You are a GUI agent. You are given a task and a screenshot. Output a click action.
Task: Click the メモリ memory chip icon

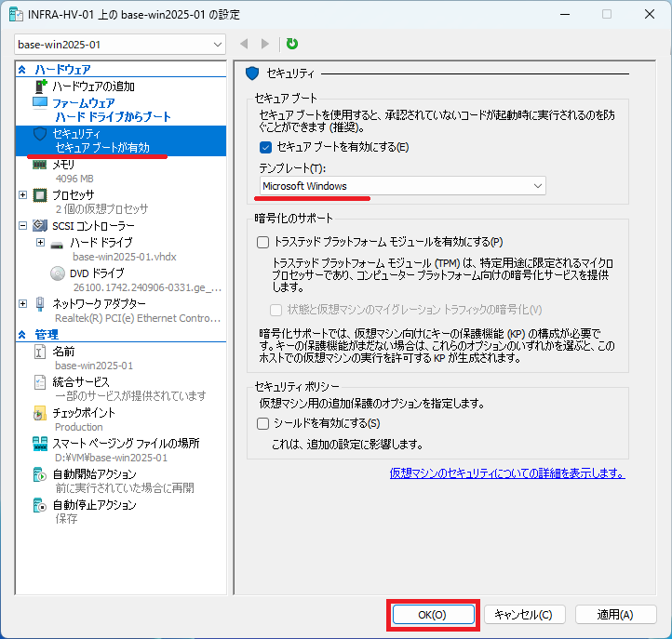(40, 165)
